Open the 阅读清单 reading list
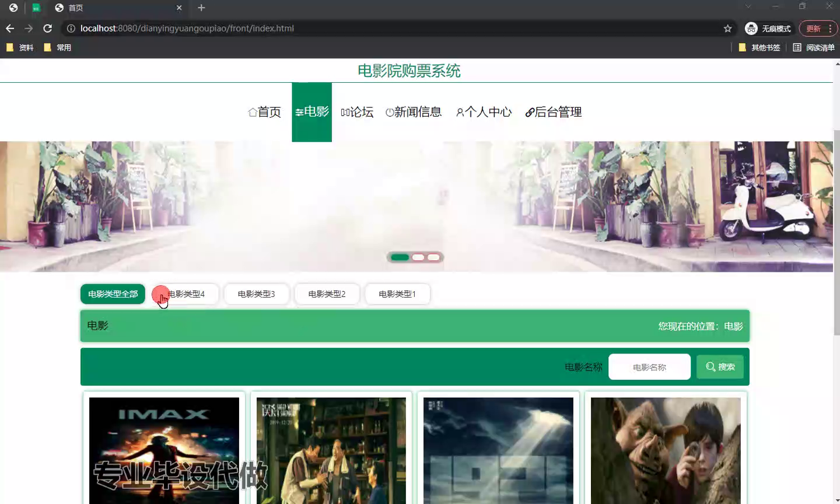The width and height of the screenshot is (840, 504). (x=814, y=47)
